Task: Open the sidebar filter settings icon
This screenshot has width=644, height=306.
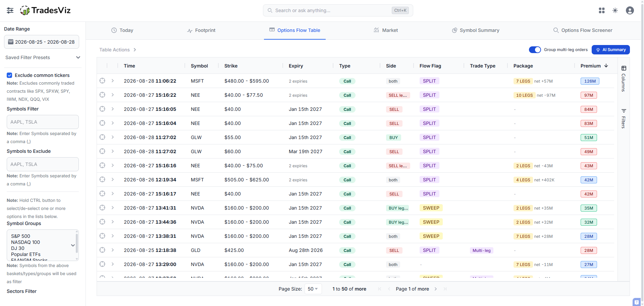Action: pos(10,10)
